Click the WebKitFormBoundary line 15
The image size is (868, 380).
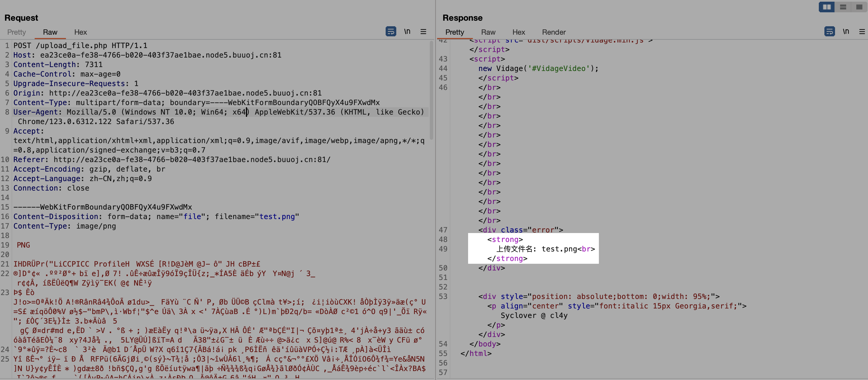103,207
